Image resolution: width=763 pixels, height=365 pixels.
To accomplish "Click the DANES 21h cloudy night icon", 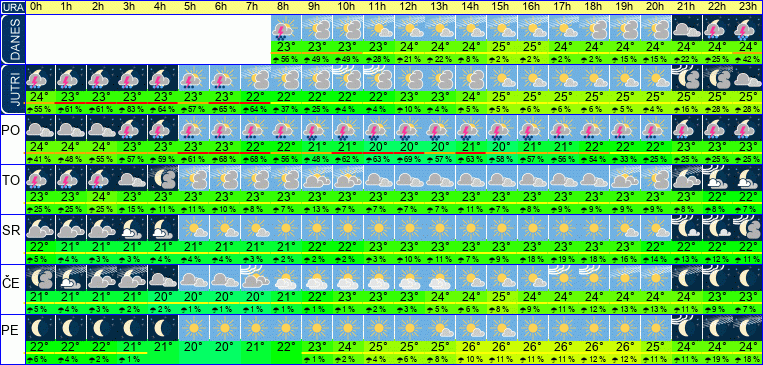I will [x=688, y=28].
